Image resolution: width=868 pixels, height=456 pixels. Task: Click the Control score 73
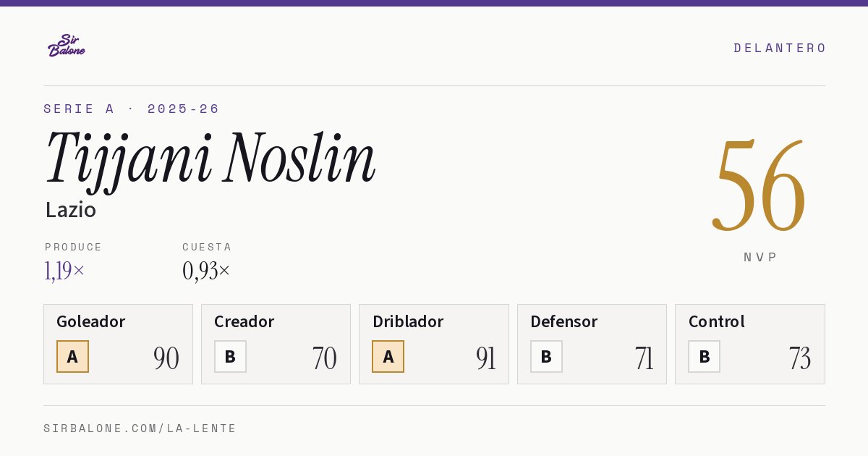(x=800, y=358)
